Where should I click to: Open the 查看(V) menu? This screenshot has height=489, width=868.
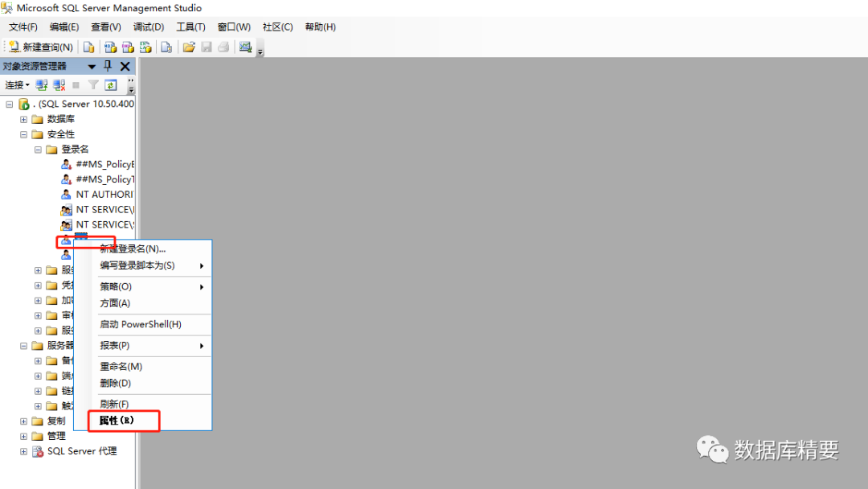(106, 27)
